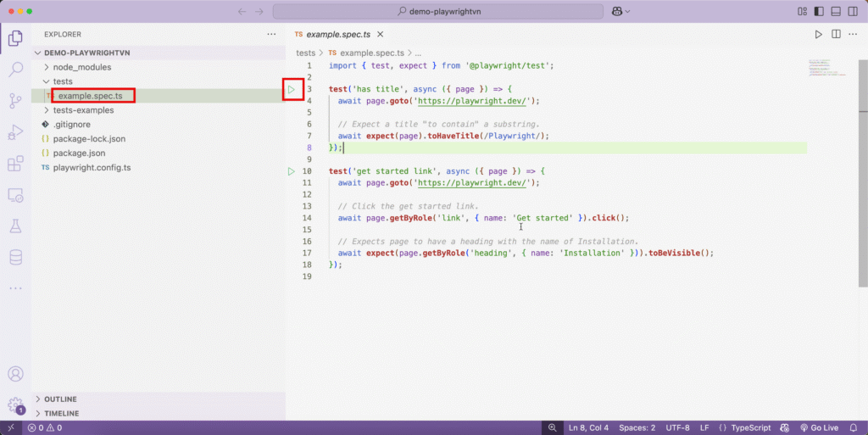Select UTF-8 file encoding

tap(677, 428)
